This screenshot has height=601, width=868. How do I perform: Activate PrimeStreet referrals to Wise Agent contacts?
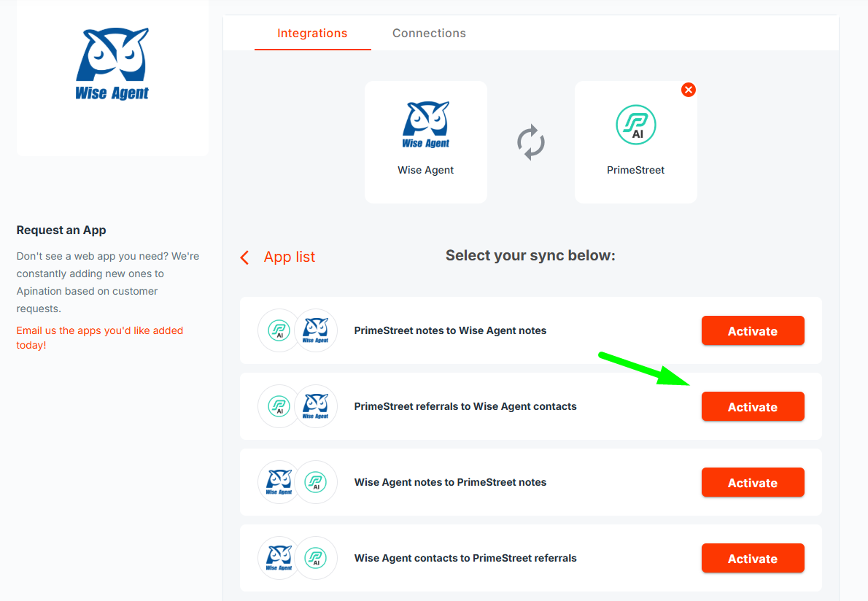[x=753, y=407]
